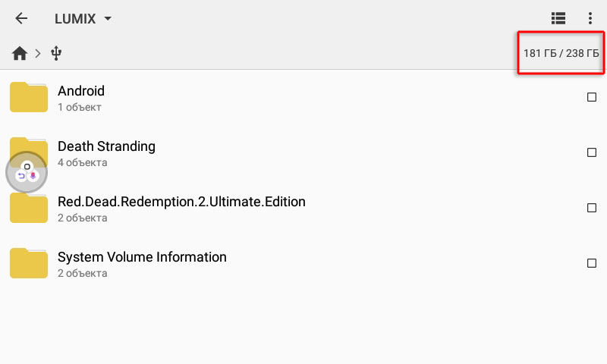The height and width of the screenshot is (364, 607).
Task: Click the Android folder icon
Action: 29,97
